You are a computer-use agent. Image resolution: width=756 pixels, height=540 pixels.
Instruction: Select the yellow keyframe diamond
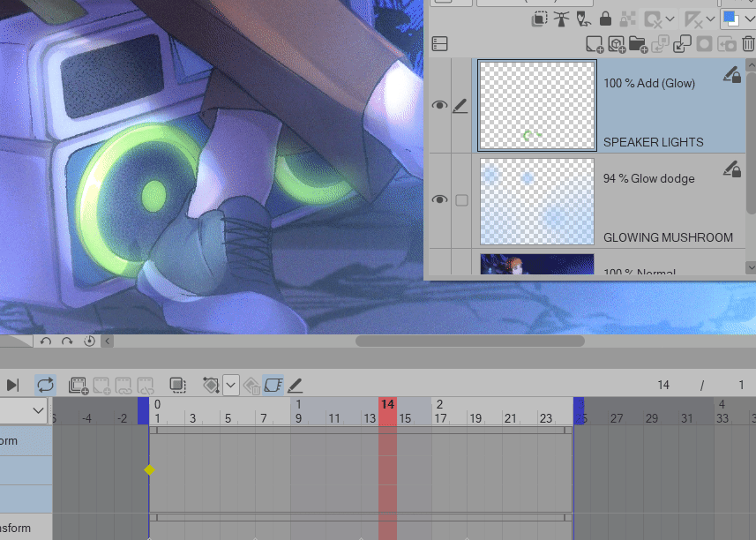(x=149, y=469)
